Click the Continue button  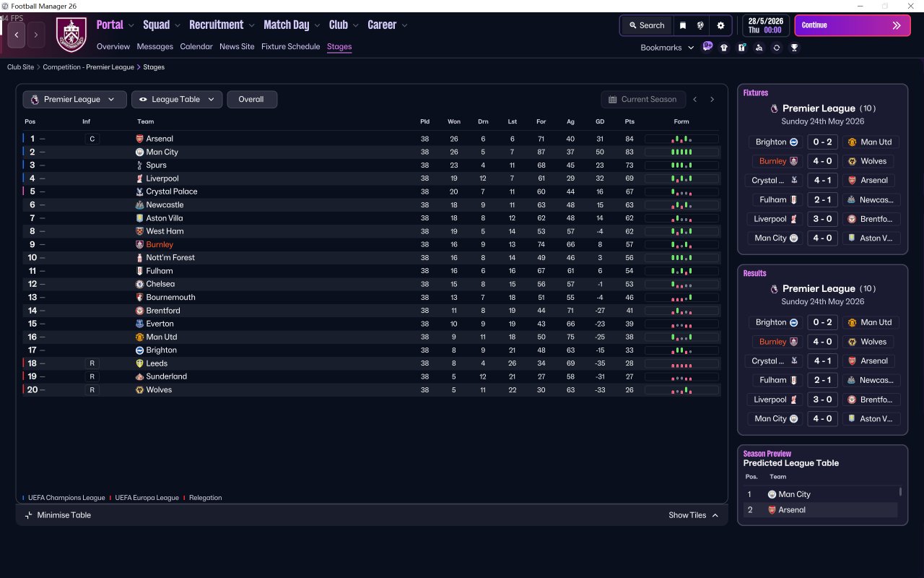click(853, 25)
